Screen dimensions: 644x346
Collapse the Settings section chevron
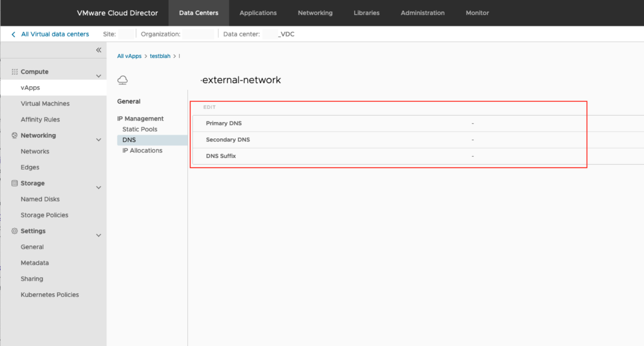[x=99, y=235]
